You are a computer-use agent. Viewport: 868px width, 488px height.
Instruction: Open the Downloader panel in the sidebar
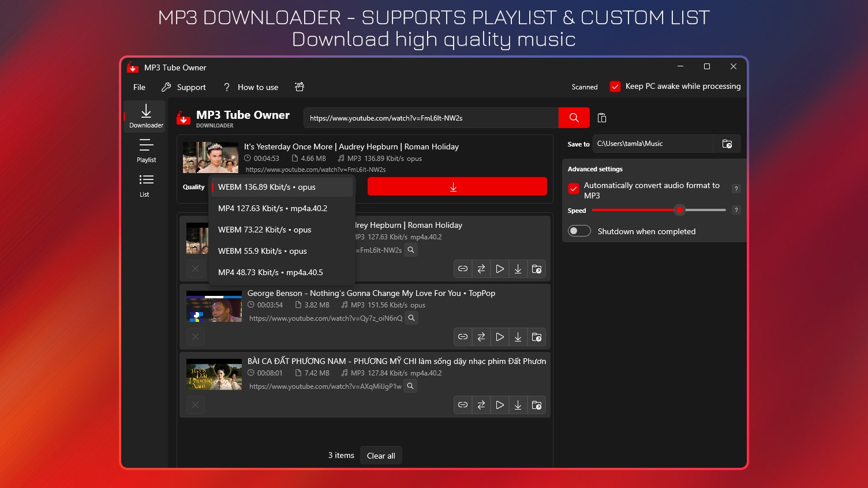[x=145, y=115]
